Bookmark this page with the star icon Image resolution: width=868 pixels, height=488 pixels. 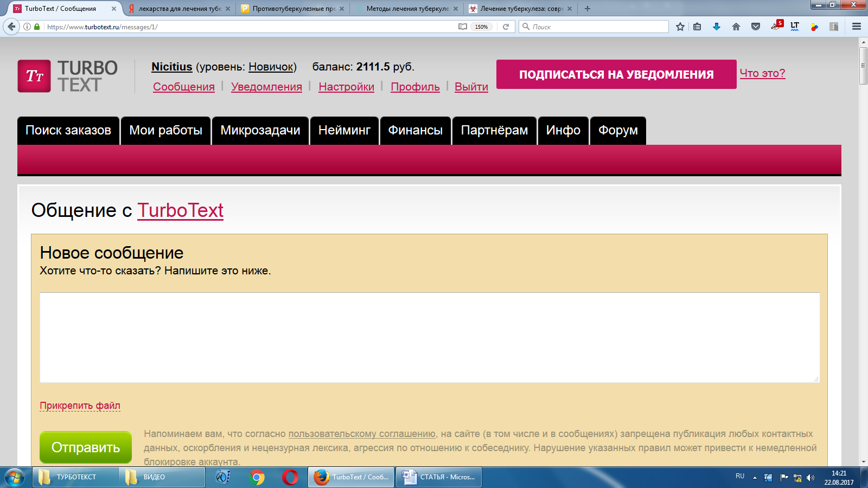(680, 27)
